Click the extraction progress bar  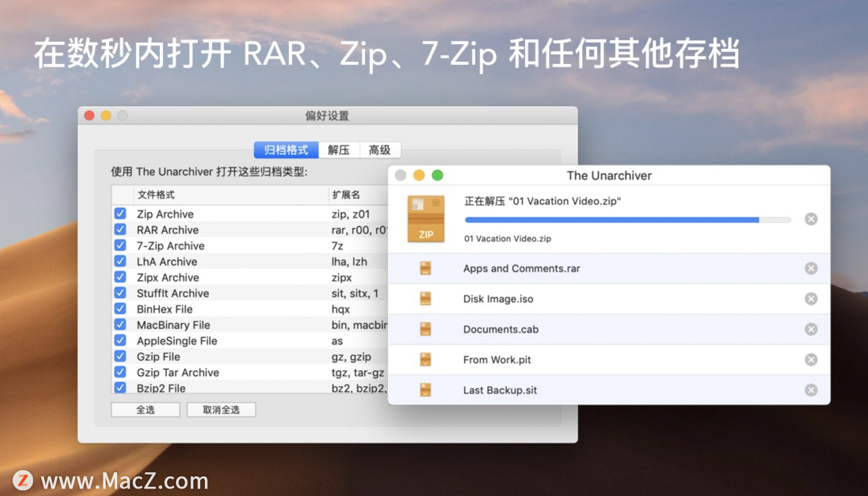627,220
